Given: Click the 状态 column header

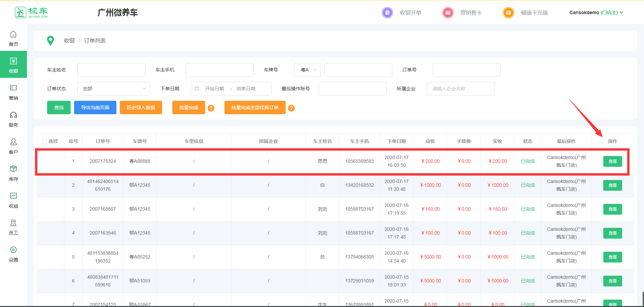Looking at the screenshot, I should click(528, 141).
